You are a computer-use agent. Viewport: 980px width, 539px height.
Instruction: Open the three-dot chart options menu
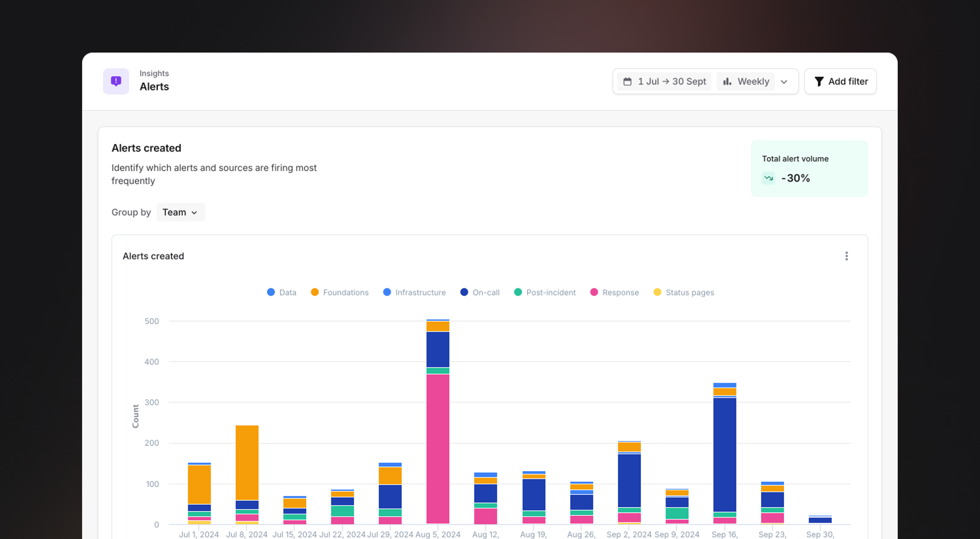click(x=846, y=256)
